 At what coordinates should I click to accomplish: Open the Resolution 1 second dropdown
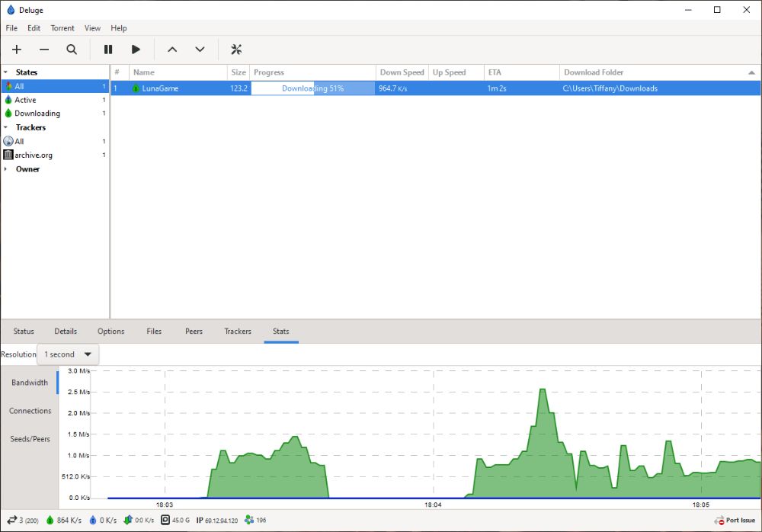click(x=68, y=354)
